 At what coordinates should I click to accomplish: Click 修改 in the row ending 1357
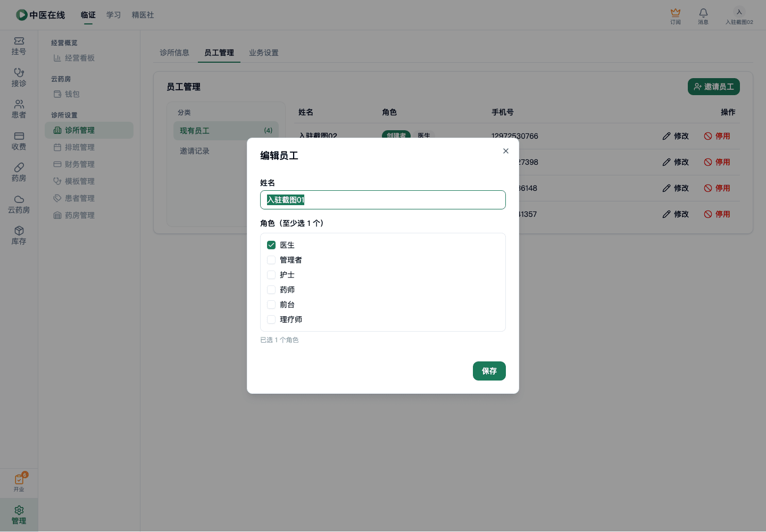click(676, 214)
